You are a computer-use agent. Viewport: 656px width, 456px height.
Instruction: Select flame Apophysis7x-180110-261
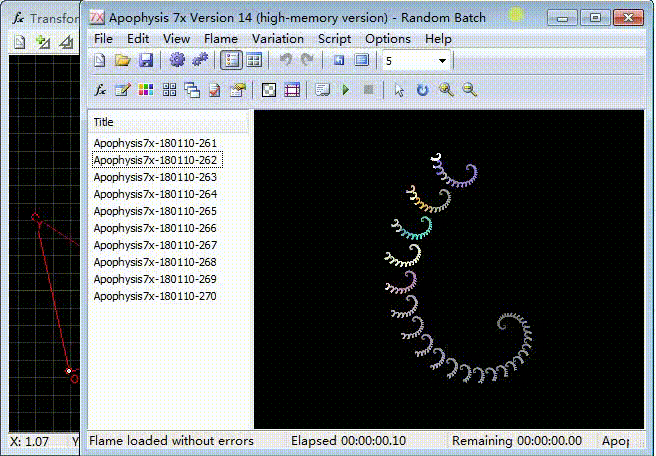pos(155,143)
